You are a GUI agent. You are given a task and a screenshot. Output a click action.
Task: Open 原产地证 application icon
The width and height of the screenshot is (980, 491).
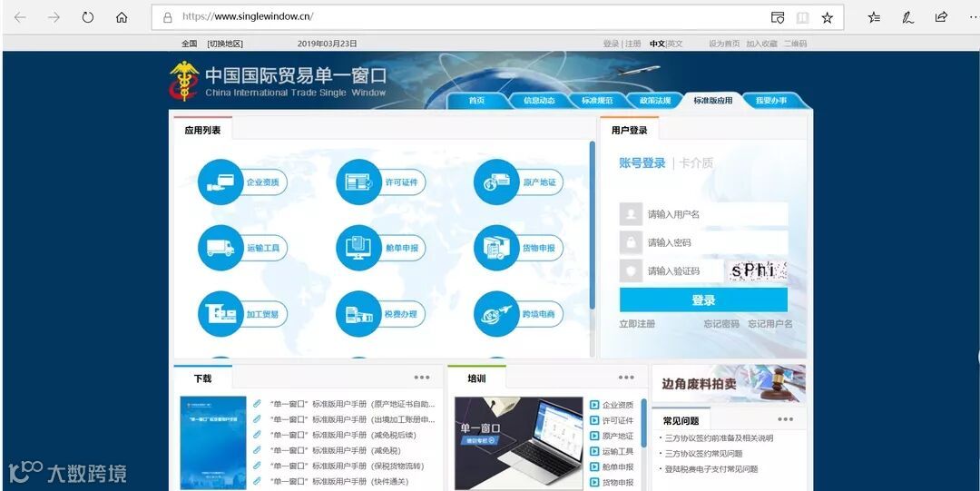(x=496, y=182)
